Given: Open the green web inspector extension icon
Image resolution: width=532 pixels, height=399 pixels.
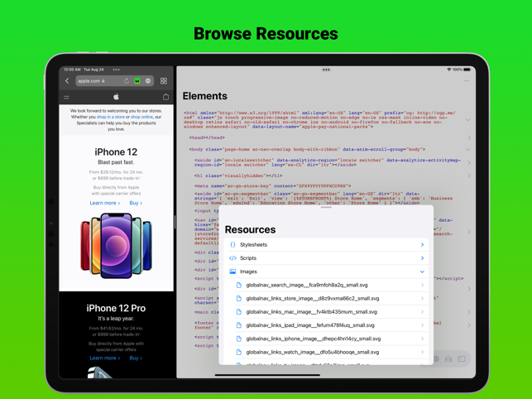Looking at the screenshot, I should (137, 81).
